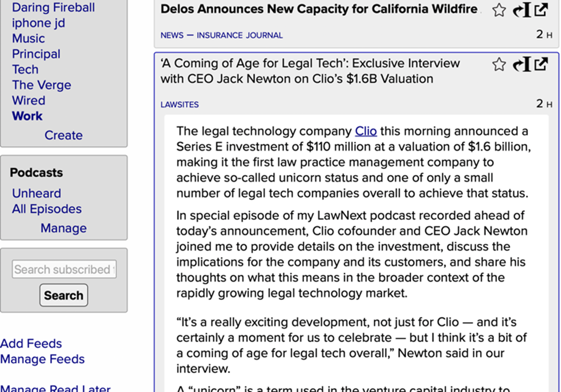561x392 pixels.
Task: Click Create to make a new folder
Action: 63,135
